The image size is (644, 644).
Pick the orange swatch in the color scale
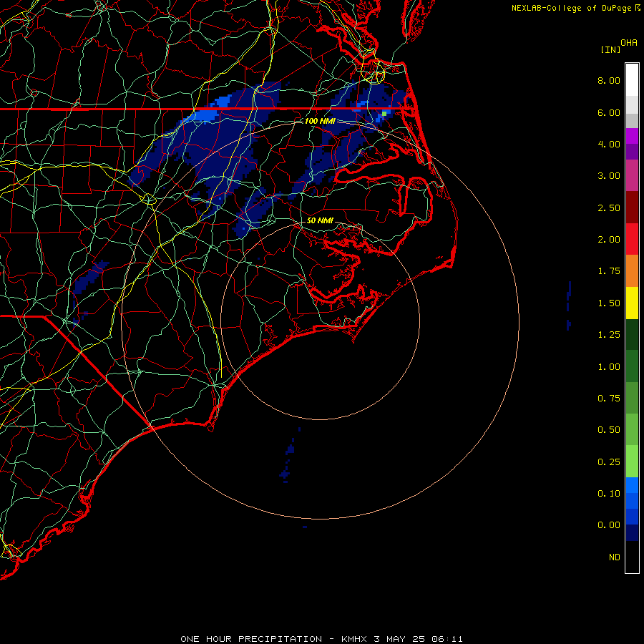pyautogui.click(x=632, y=271)
